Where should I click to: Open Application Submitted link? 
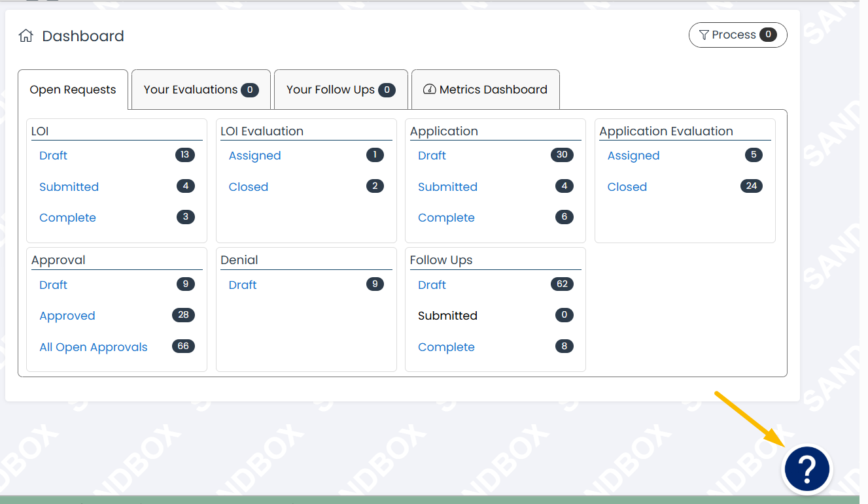click(447, 187)
